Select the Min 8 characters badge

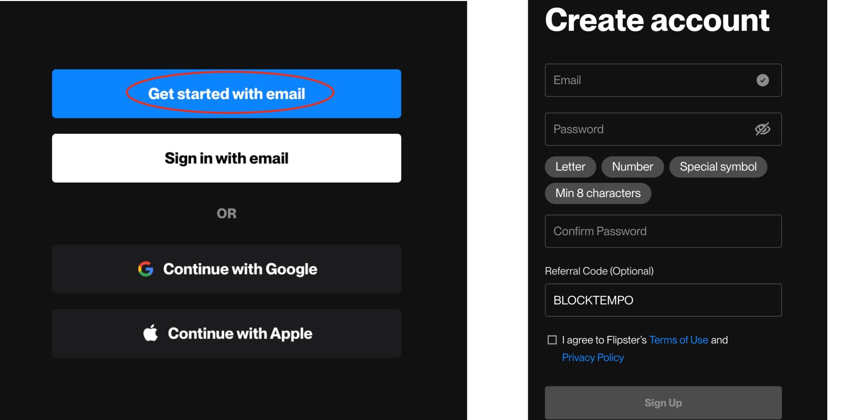(x=598, y=193)
